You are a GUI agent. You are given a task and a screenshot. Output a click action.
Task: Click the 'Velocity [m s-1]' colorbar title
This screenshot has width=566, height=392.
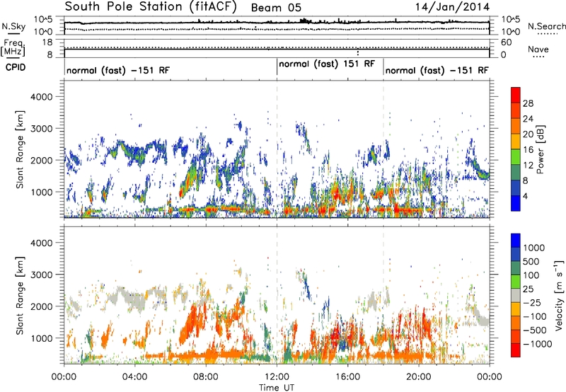[x=559, y=295]
